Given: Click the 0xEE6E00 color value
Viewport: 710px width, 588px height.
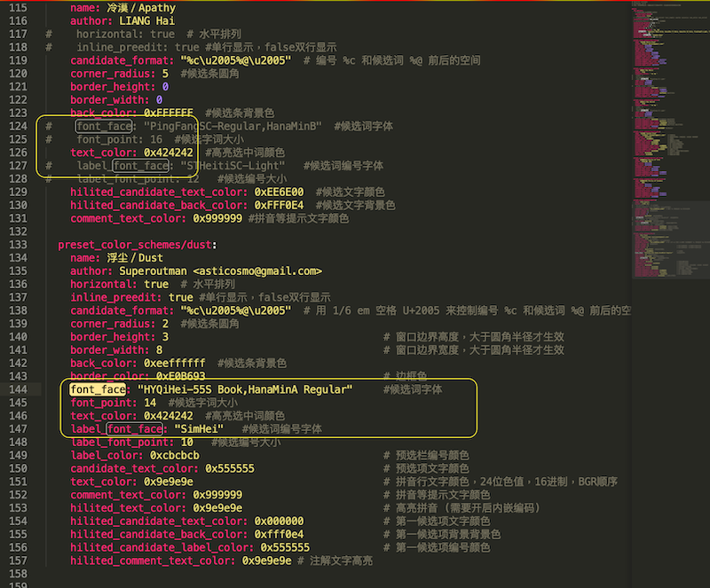Looking at the screenshot, I should (281, 192).
